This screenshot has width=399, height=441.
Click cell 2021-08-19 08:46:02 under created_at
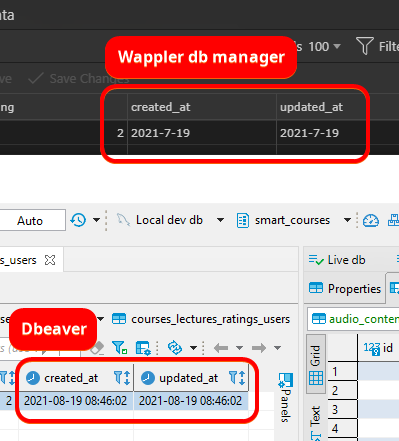(x=76, y=401)
